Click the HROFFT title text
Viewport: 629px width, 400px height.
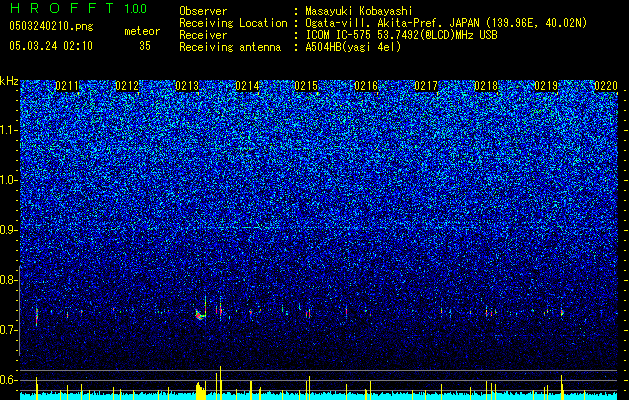point(62,8)
